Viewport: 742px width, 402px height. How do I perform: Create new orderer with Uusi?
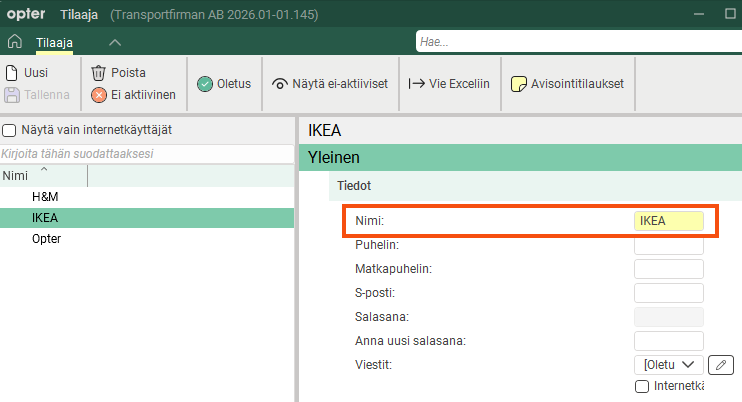27,73
